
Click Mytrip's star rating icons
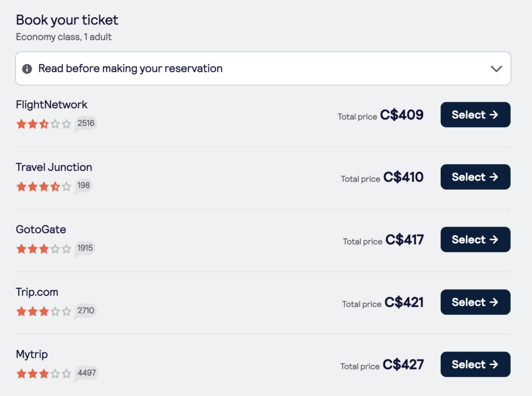tap(44, 373)
